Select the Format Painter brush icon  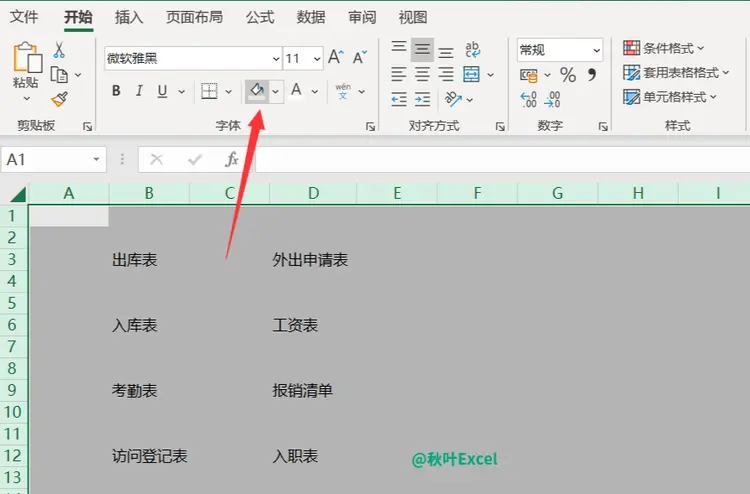(60, 99)
